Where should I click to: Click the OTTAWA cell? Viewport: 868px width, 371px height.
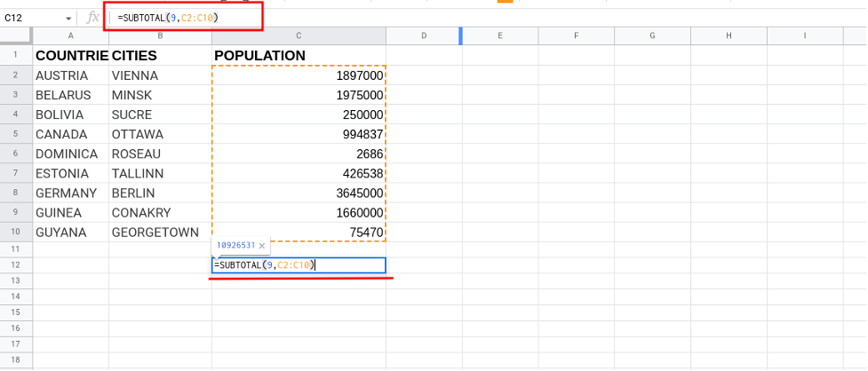pos(161,134)
